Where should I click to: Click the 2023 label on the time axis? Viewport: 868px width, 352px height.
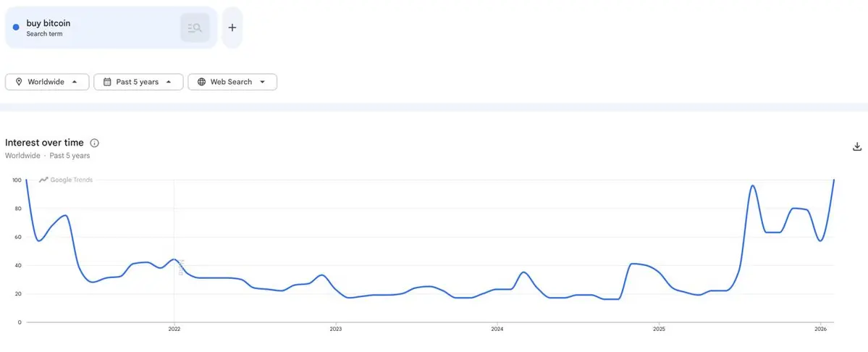(335, 329)
